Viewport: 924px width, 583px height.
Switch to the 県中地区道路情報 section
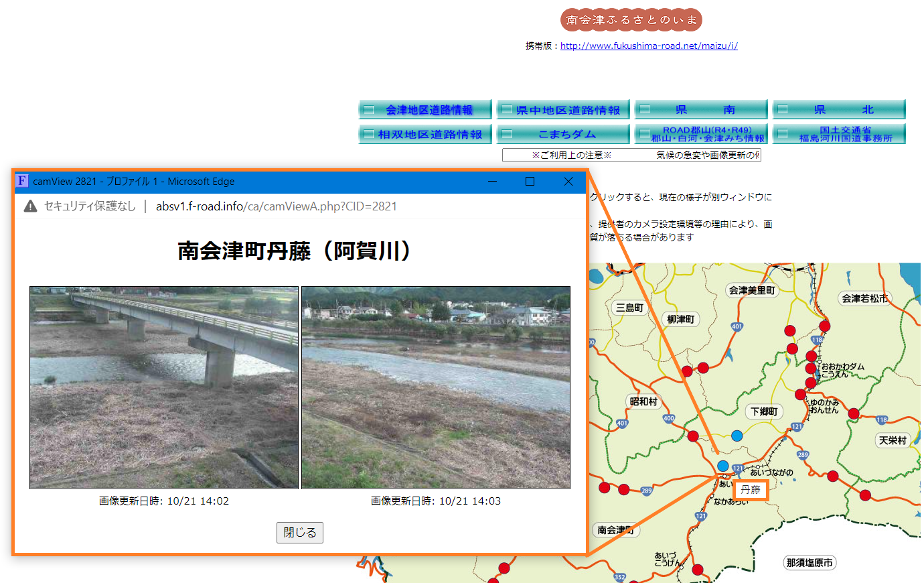pos(563,108)
